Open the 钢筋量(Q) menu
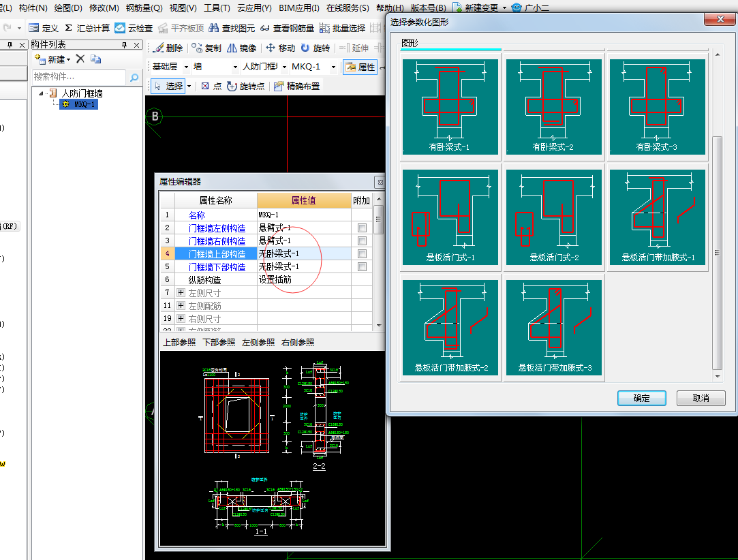Image resolution: width=738 pixels, height=560 pixels. click(x=144, y=8)
